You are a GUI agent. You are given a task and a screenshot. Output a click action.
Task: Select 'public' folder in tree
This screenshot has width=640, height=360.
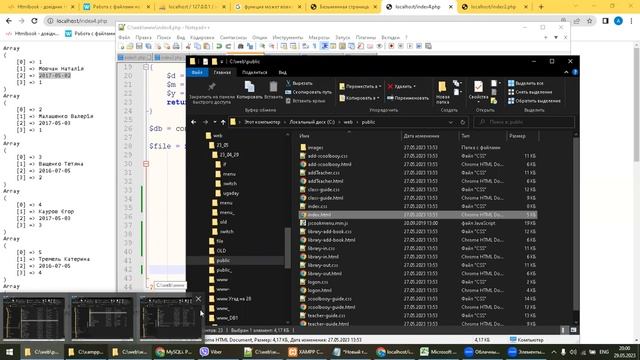coord(223,260)
